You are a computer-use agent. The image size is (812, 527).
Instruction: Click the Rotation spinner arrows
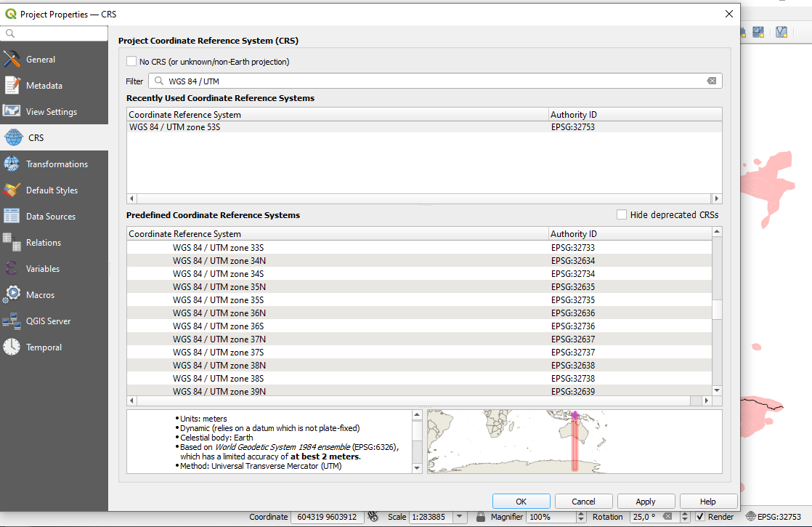[x=685, y=517]
